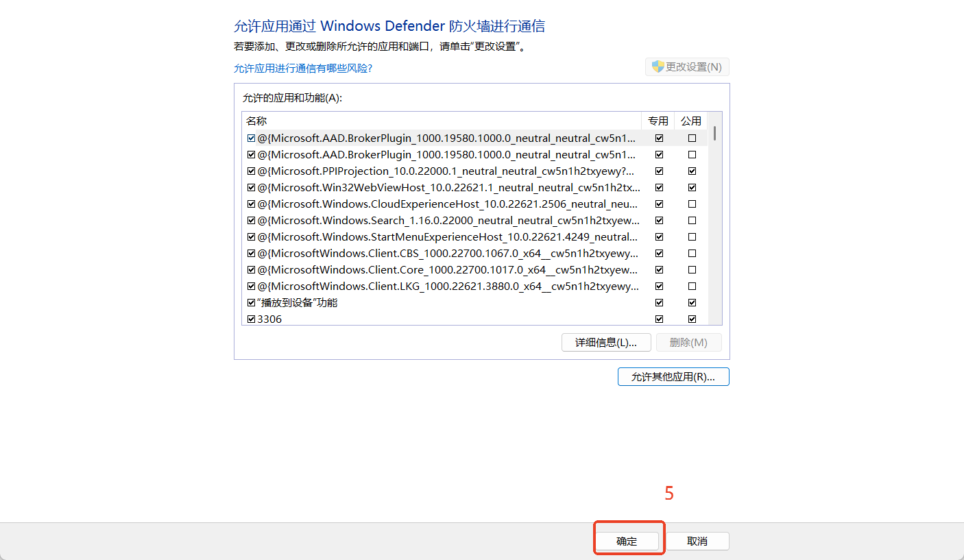
Task: Toggle 专用 checkbox for MicrosoftWindows.Client.CBS
Action: pyautogui.click(x=660, y=253)
